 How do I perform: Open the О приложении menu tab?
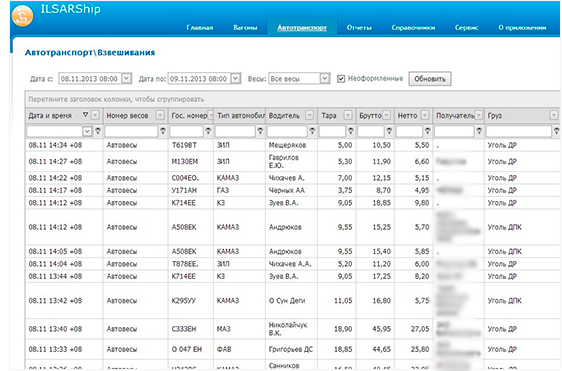(x=522, y=28)
